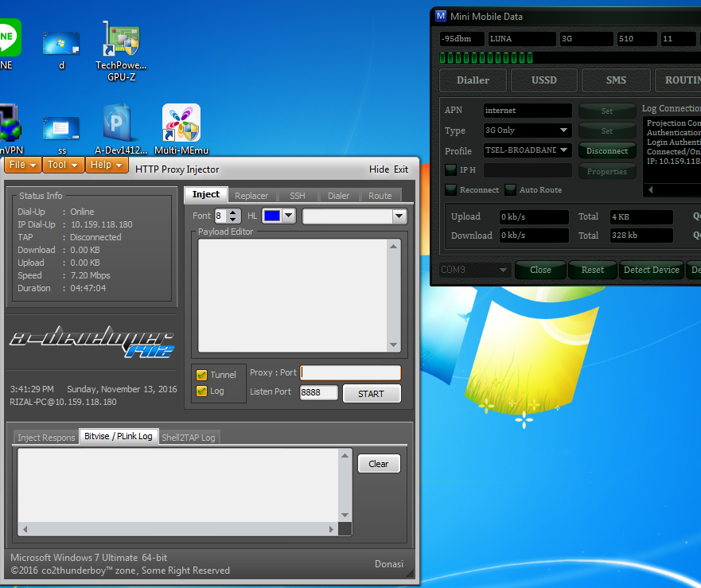Click the Proxy : Port input field
This screenshot has height=588, width=701.
[350, 372]
